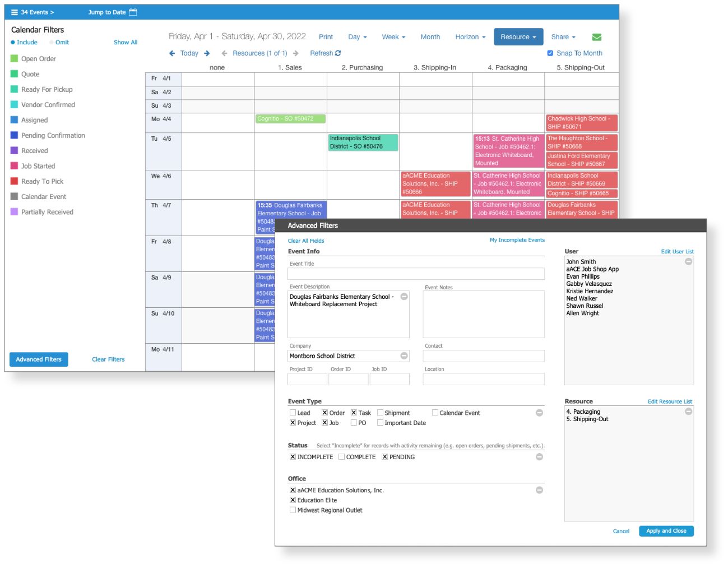Click the green envelope share icon

coord(597,36)
